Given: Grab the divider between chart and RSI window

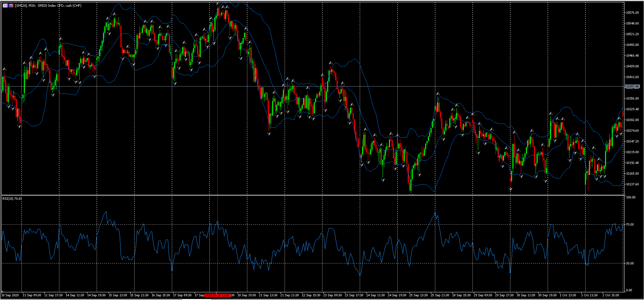Looking at the screenshot, I should (313, 195).
